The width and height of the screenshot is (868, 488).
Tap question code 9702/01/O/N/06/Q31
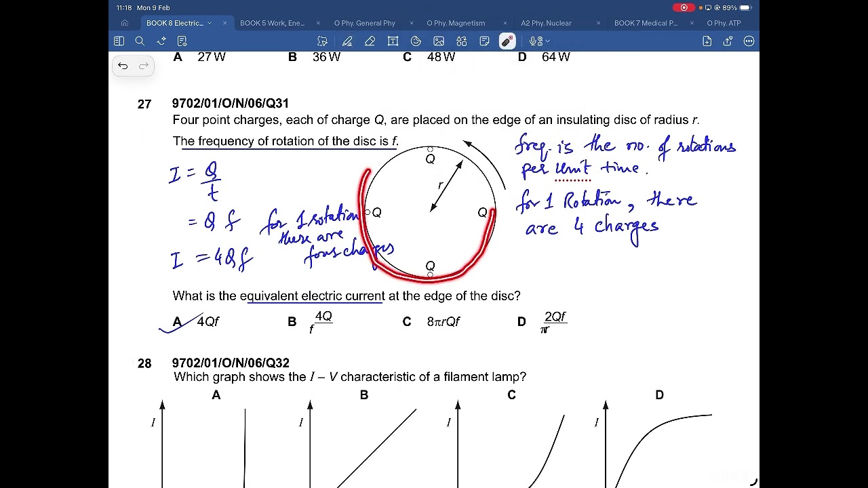(231, 104)
